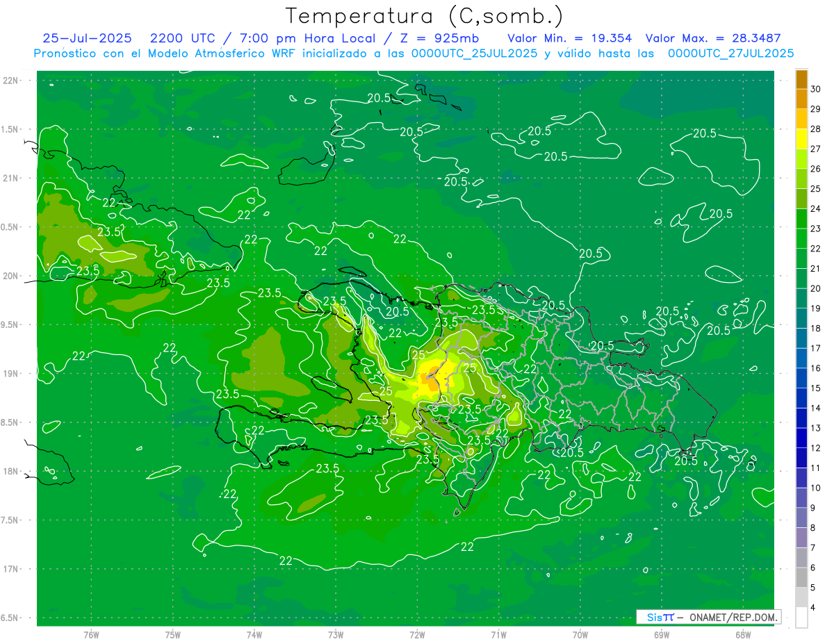Click the 20N latitude axis label

tap(11, 276)
